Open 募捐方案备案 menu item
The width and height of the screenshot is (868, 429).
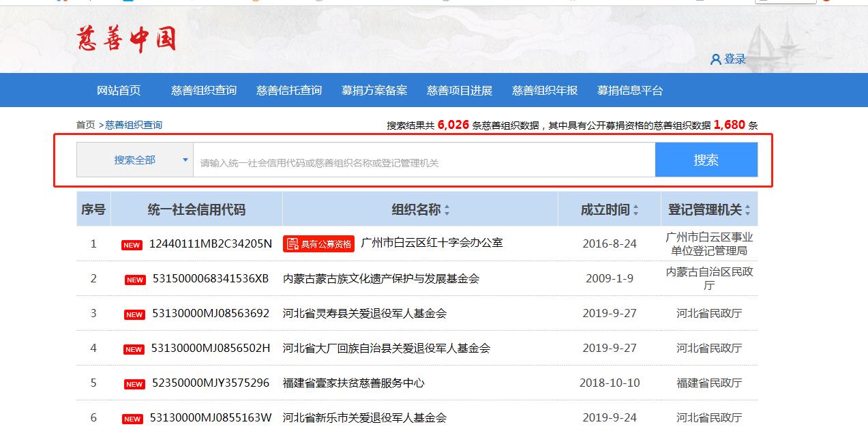click(x=374, y=90)
